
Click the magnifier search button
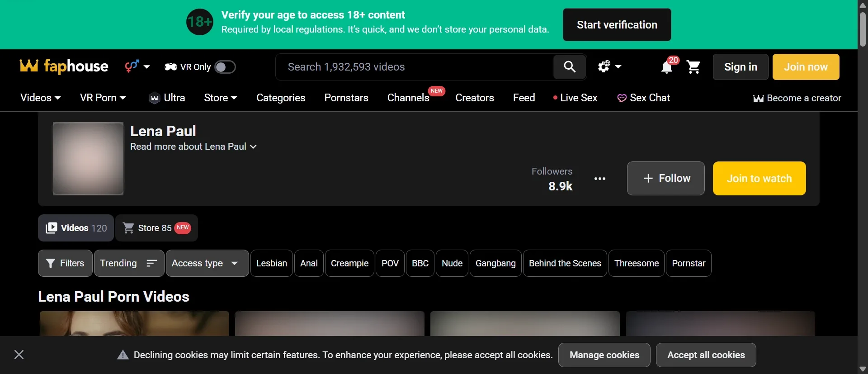click(x=570, y=67)
